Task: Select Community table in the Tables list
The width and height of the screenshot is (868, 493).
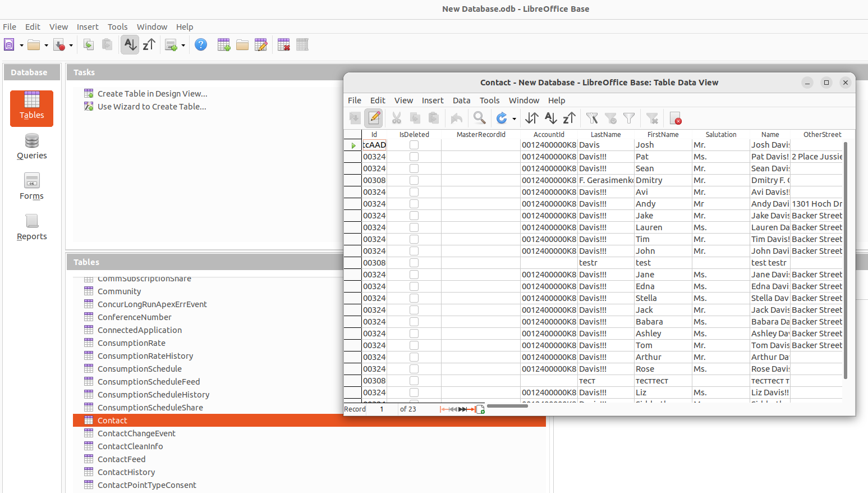Action: pyautogui.click(x=119, y=291)
